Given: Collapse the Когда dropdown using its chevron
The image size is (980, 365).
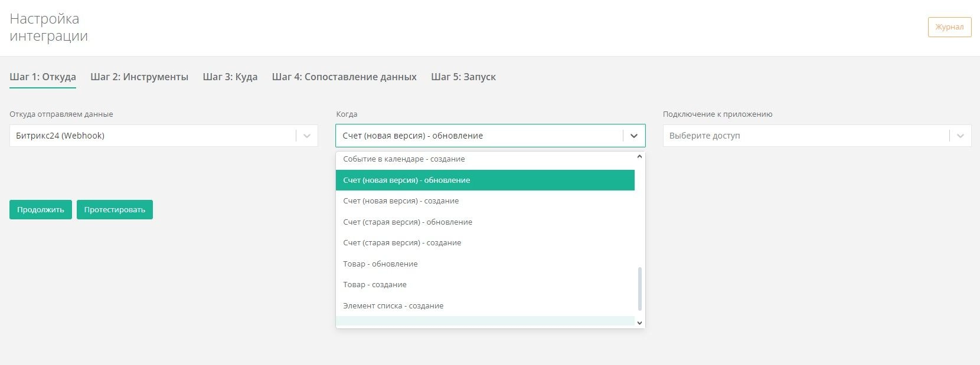Looking at the screenshot, I should click(x=633, y=136).
